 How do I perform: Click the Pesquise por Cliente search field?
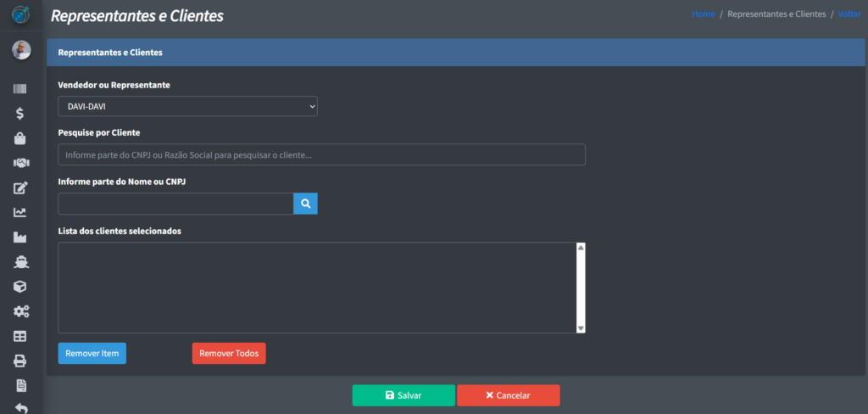(321, 155)
